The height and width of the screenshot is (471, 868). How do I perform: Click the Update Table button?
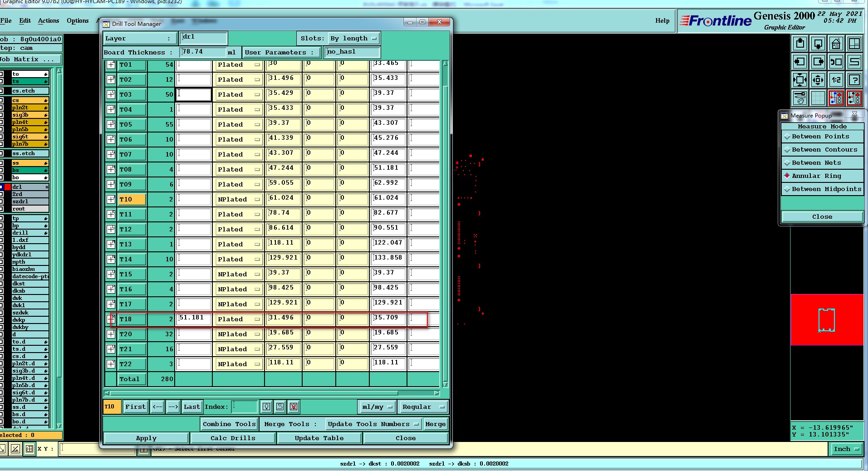319,438
